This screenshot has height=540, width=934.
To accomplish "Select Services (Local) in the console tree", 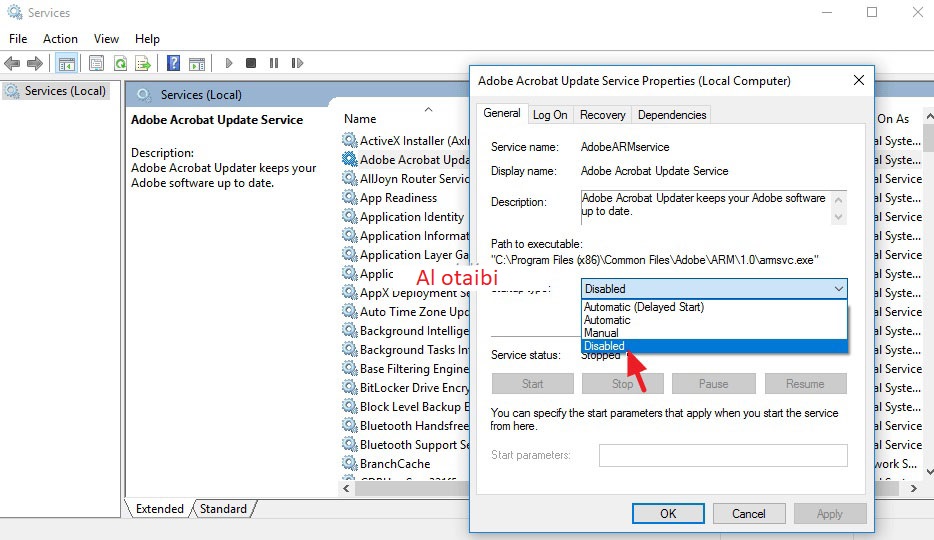I will tap(57, 91).
